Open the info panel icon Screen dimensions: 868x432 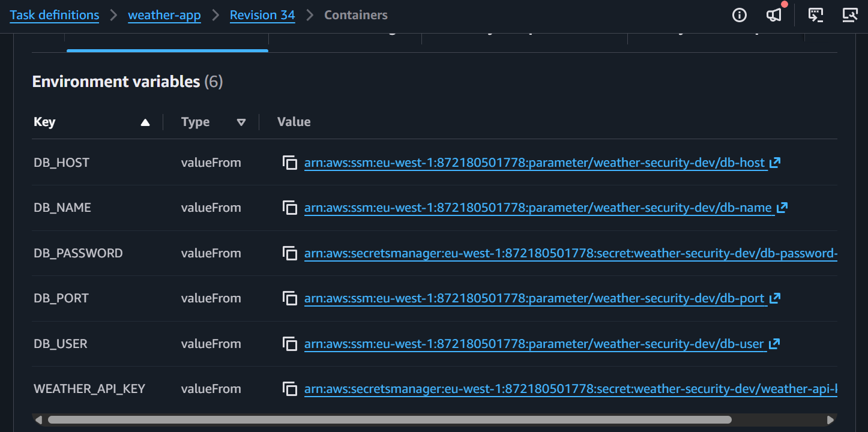tap(740, 15)
